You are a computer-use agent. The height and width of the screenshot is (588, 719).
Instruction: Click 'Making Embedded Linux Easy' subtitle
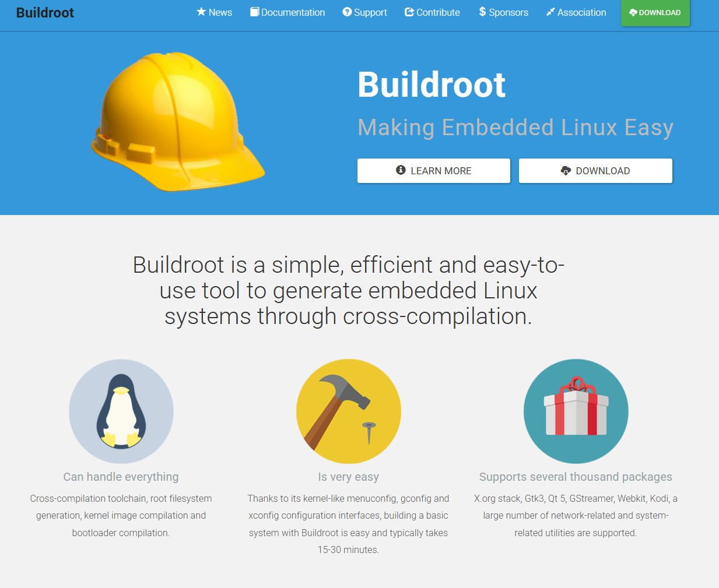[x=515, y=127]
